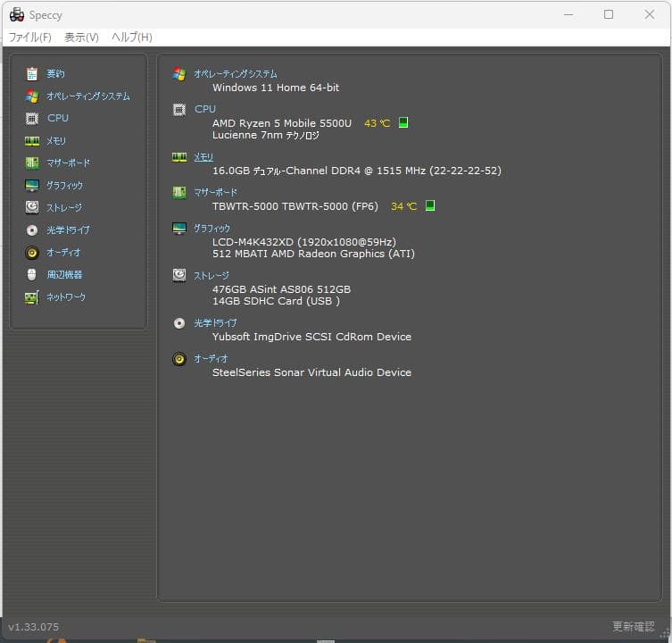Click 更新確認 update check button
This screenshot has height=643, width=672.
coord(634,627)
